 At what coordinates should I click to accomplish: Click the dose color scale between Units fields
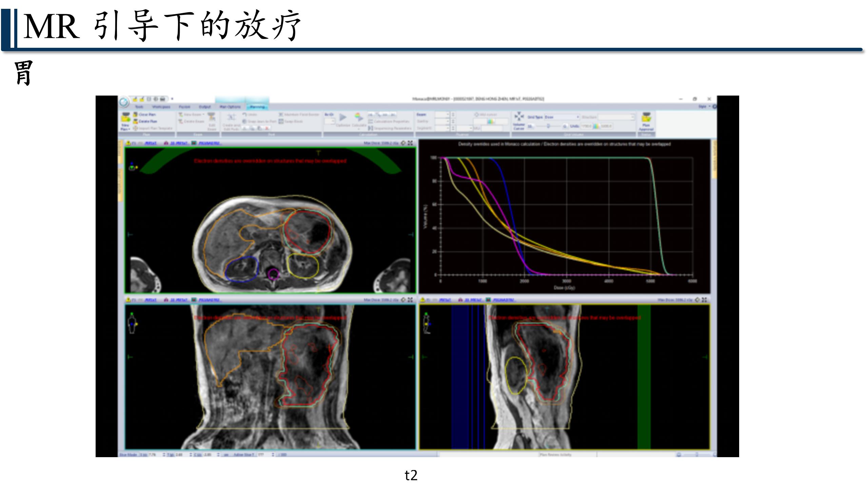pos(596,126)
